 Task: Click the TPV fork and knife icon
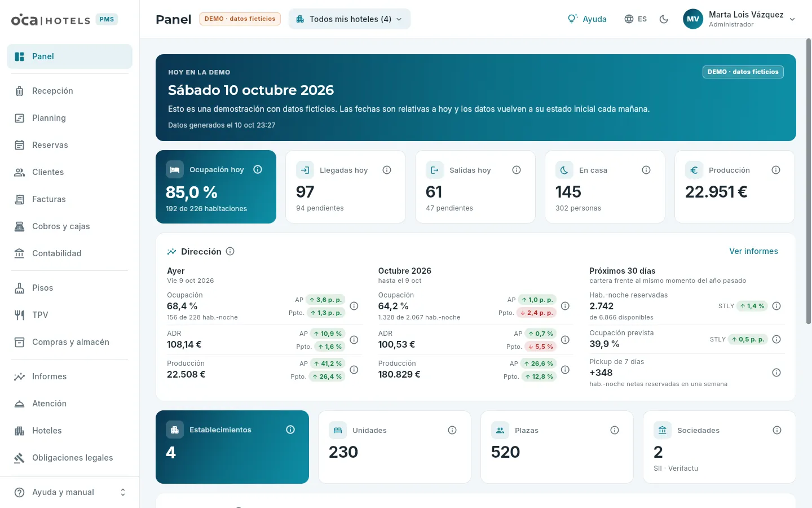tap(19, 315)
